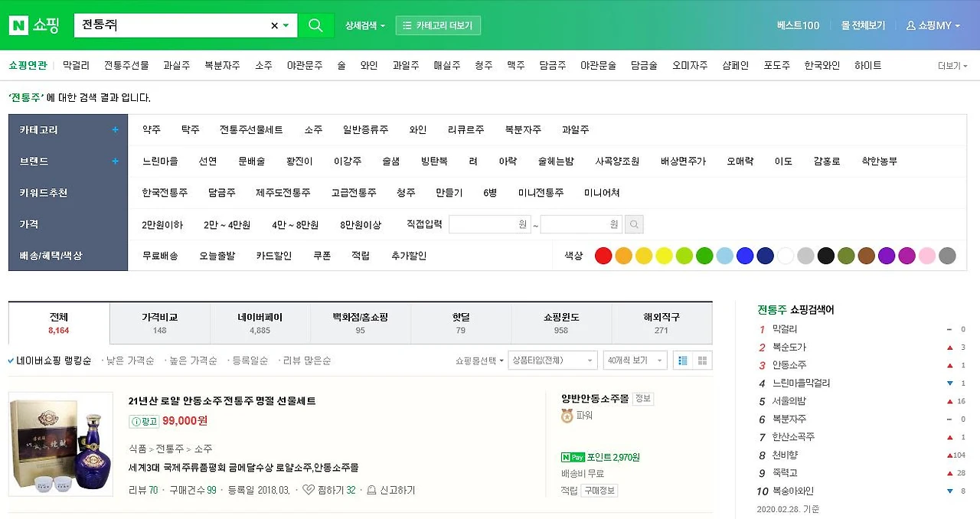Open 쇼핑몰선택 dropdown
This screenshot has width=980, height=519.
[x=479, y=361]
